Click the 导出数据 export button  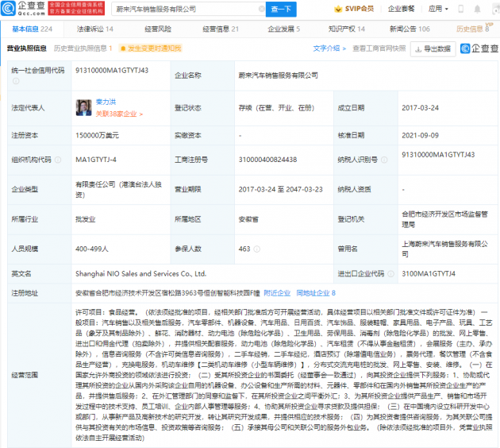coord(433,48)
